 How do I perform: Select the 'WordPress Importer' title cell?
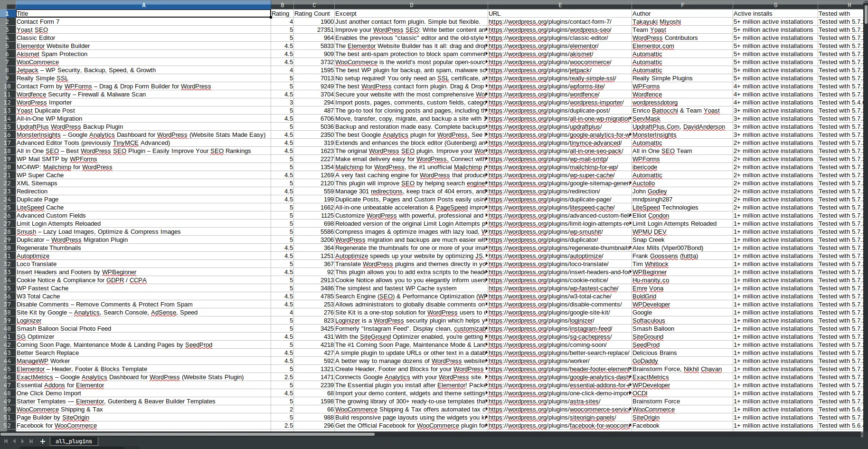pos(143,103)
